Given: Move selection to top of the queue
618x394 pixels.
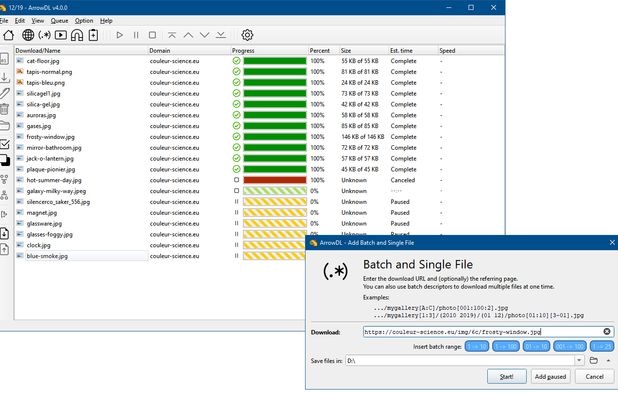Looking at the screenshot, I should tap(172, 35).
